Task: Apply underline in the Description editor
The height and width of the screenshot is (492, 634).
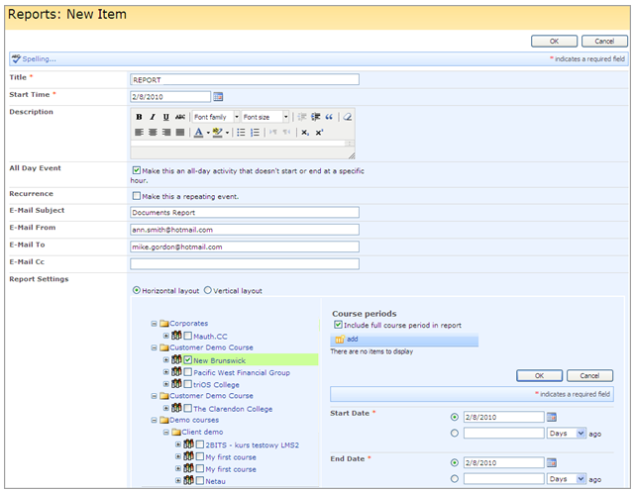Action: pos(166,117)
